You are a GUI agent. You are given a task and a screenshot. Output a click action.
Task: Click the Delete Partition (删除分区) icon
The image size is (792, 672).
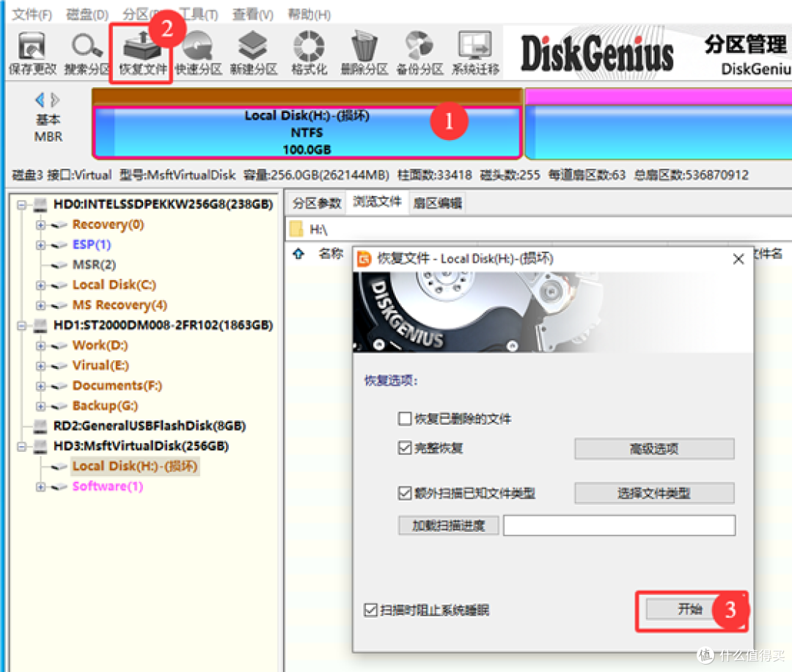[x=364, y=53]
